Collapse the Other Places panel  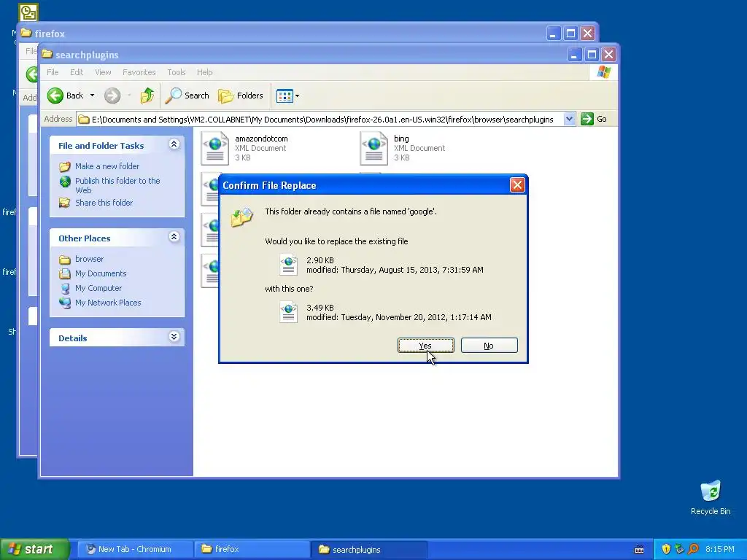click(x=174, y=237)
